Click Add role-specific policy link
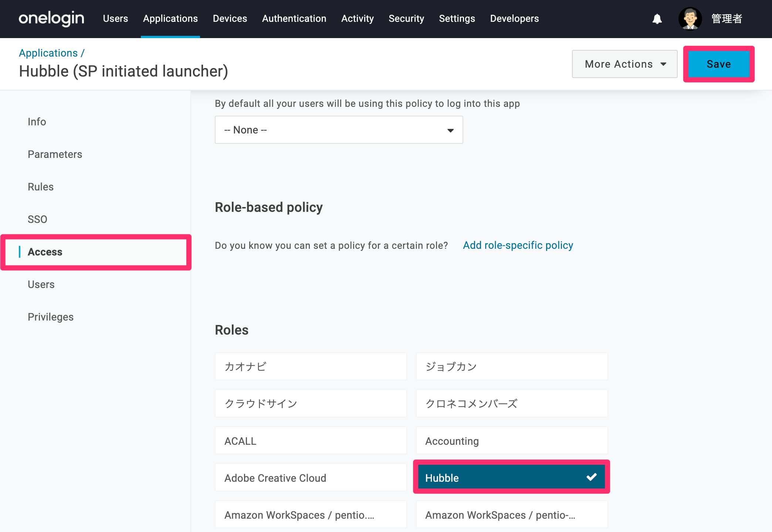This screenshot has height=532, width=772. 518,245
